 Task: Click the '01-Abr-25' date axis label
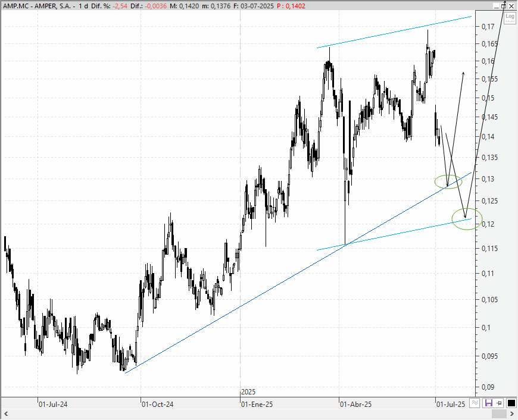[356, 404]
